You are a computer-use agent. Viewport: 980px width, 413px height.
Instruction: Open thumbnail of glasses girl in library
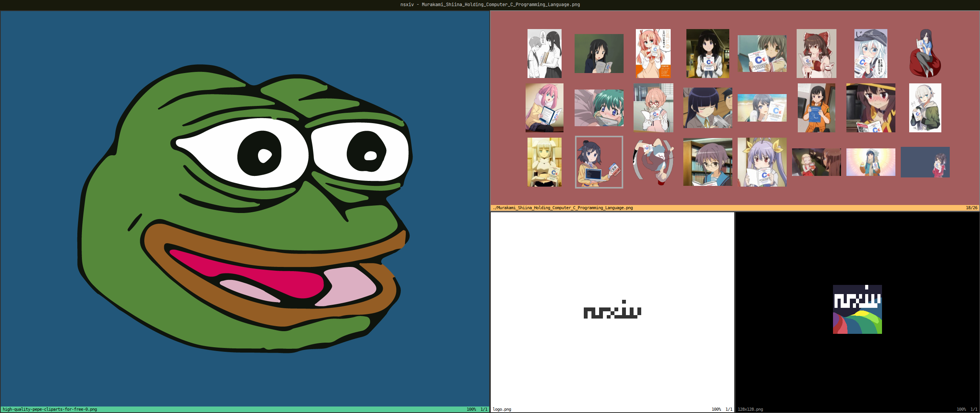pyautogui.click(x=707, y=162)
